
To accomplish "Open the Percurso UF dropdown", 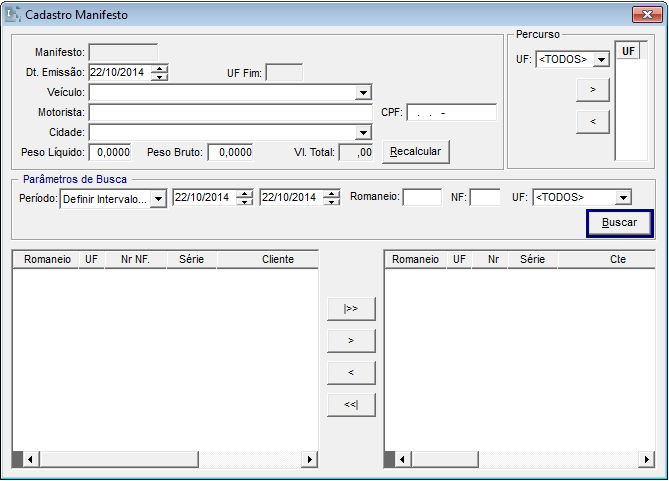I will pyautogui.click(x=601, y=60).
